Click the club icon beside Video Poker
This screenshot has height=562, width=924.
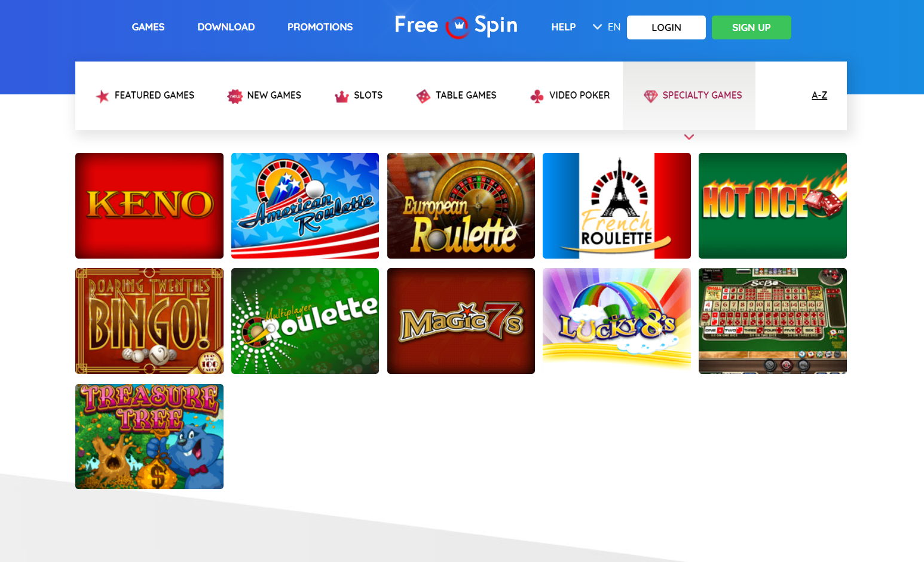(x=537, y=96)
